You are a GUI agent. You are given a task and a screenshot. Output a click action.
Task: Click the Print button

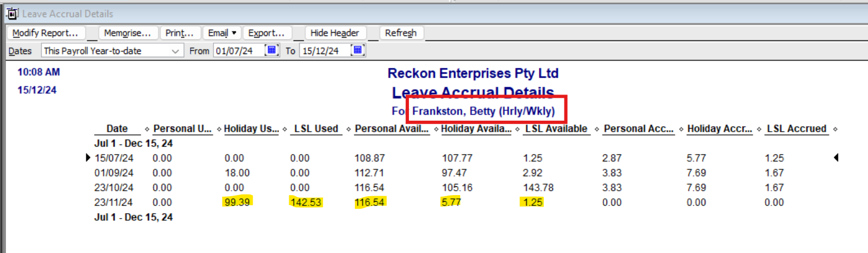(180, 33)
